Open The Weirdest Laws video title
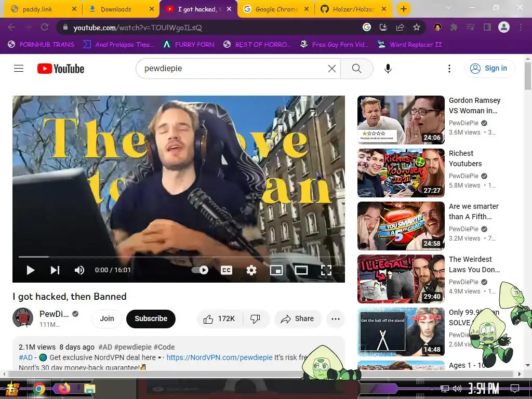The width and height of the screenshot is (532, 399). point(474,264)
